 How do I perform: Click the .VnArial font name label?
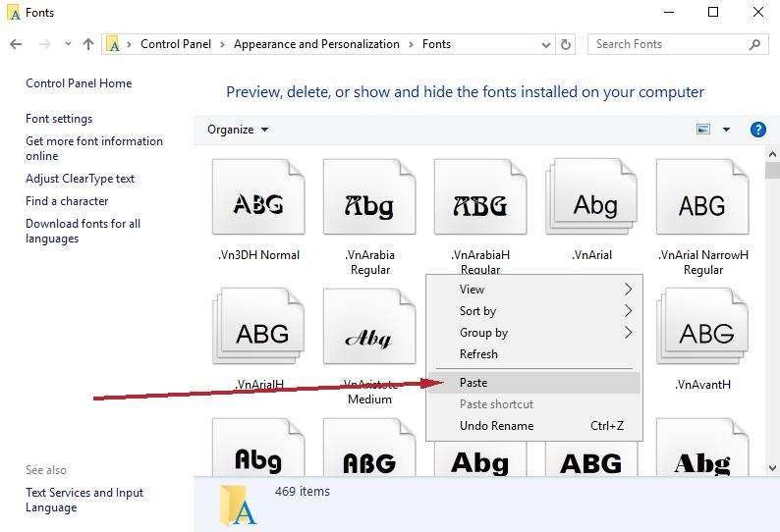click(x=591, y=255)
